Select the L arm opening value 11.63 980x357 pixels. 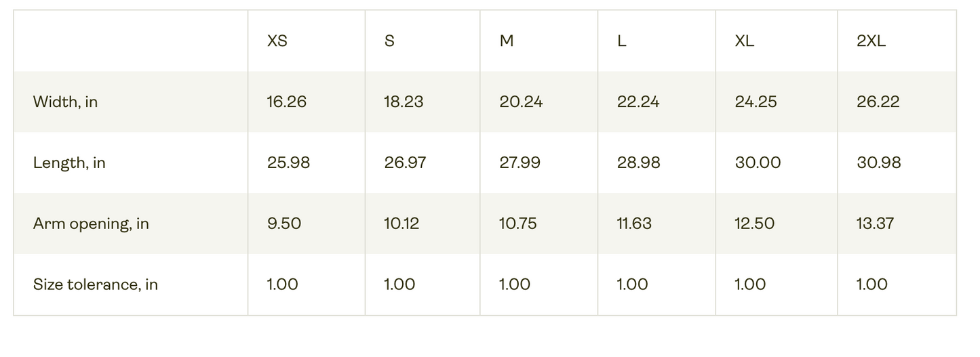(634, 224)
